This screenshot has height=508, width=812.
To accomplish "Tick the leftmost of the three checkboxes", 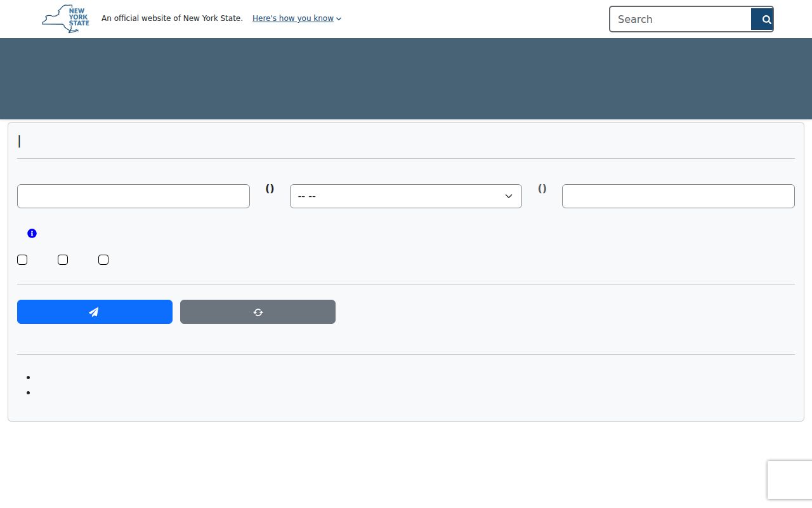I will pyautogui.click(x=22, y=260).
